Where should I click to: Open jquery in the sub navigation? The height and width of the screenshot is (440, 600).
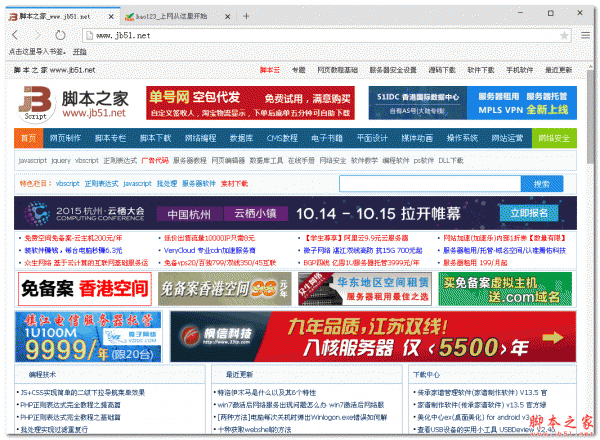[61, 160]
